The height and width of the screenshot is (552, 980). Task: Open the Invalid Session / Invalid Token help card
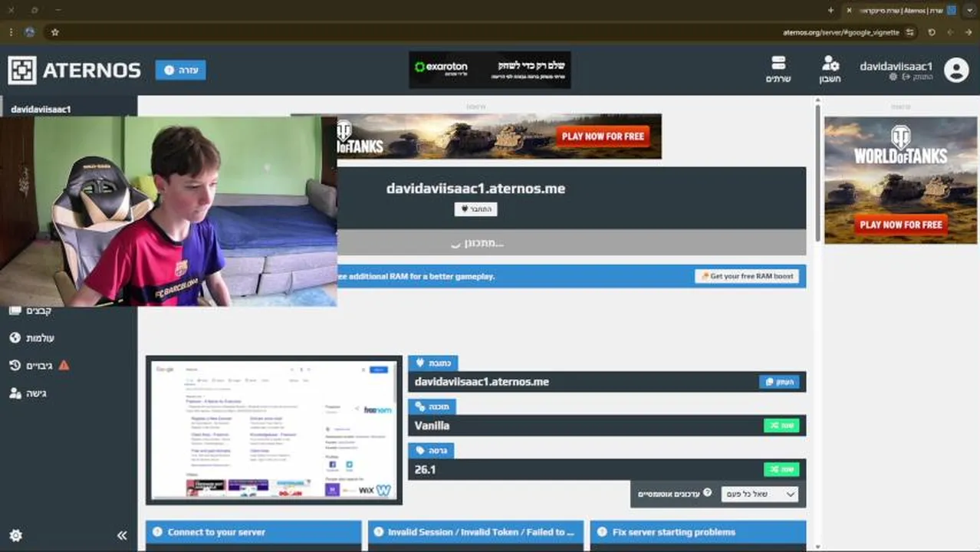pos(475,532)
